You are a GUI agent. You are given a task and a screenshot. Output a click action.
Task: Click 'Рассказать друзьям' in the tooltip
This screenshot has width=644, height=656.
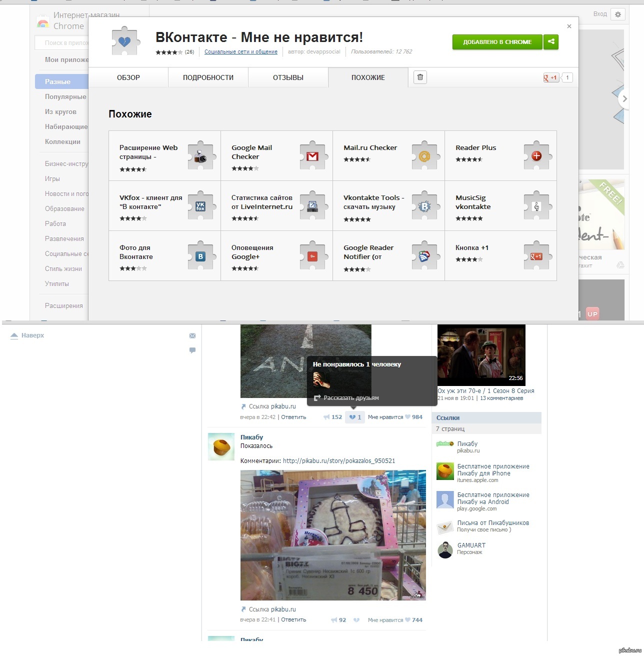click(x=346, y=398)
